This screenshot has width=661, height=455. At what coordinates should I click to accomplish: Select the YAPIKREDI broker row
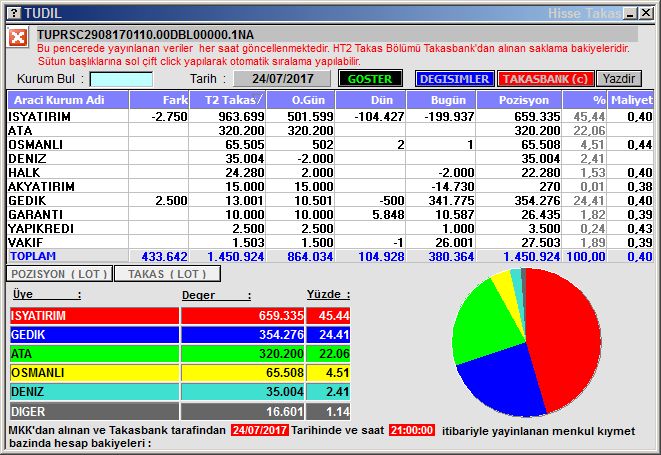41,228
